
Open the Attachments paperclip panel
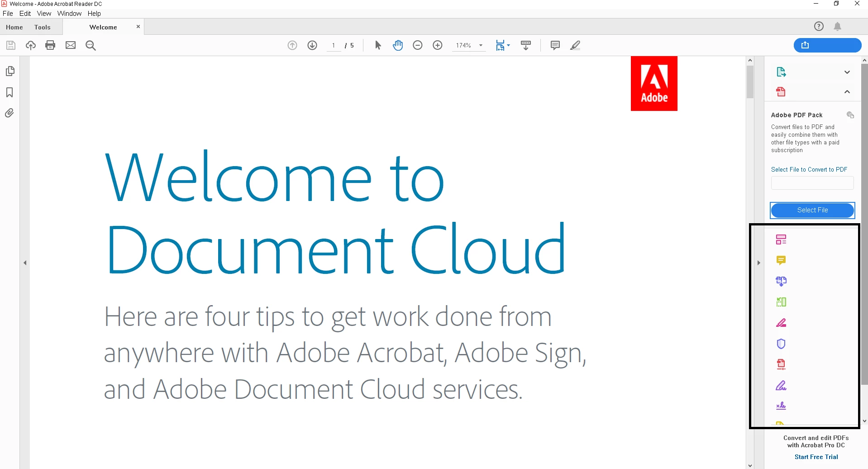coord(10,113)
